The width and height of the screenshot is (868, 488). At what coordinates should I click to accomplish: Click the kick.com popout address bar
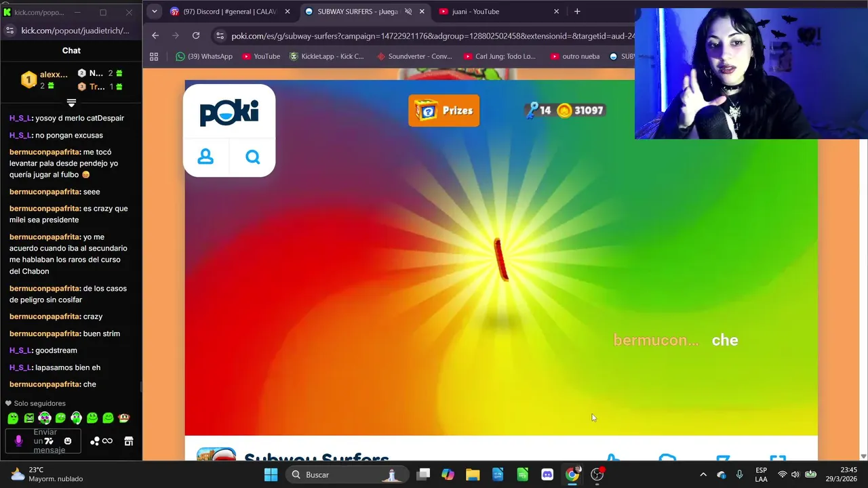(75, 30)
